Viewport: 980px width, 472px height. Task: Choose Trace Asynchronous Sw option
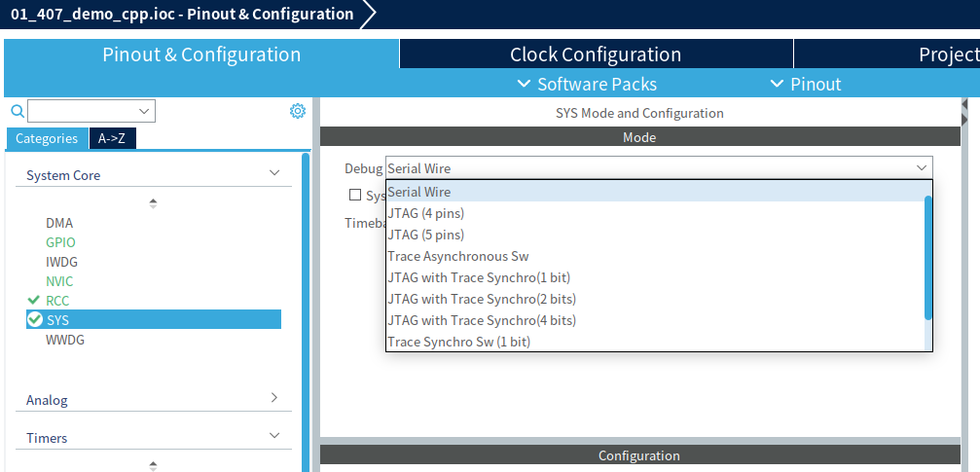(457, 256)
